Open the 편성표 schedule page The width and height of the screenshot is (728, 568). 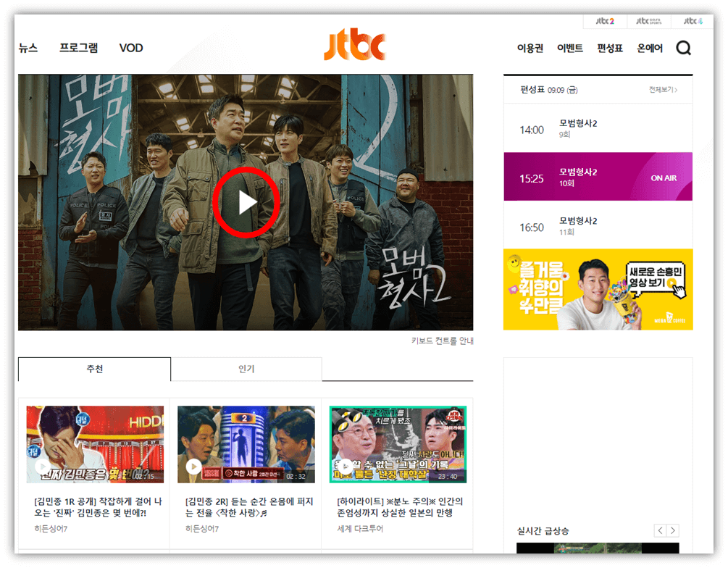pyautogui.click(x=608, y=48)
